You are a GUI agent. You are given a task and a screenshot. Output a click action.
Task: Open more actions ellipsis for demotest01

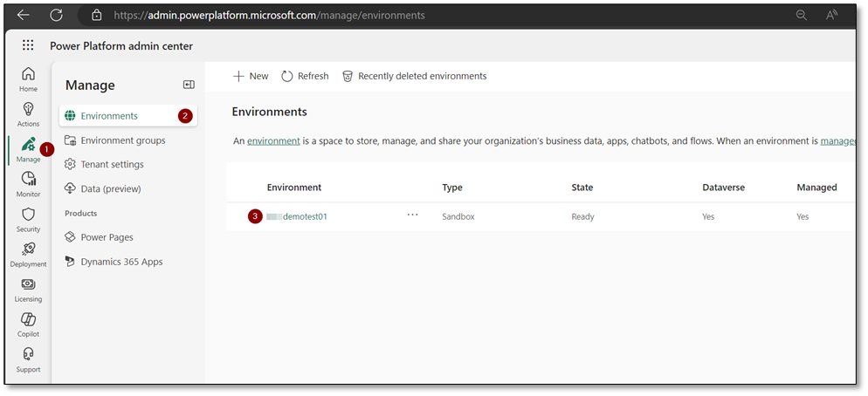click(x=412, y=215)
